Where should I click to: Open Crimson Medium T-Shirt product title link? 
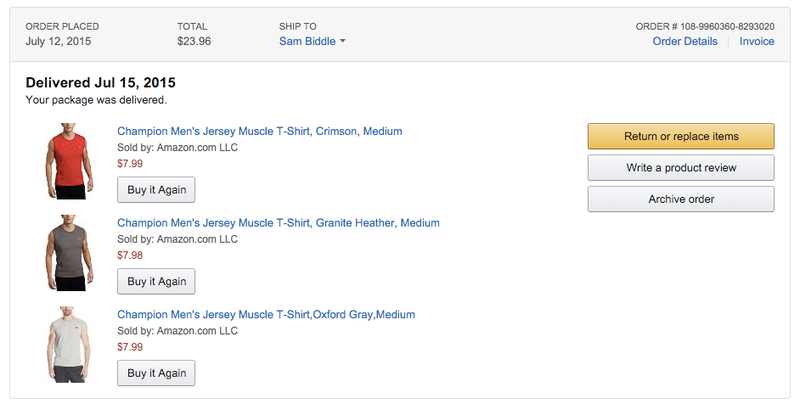260,131
